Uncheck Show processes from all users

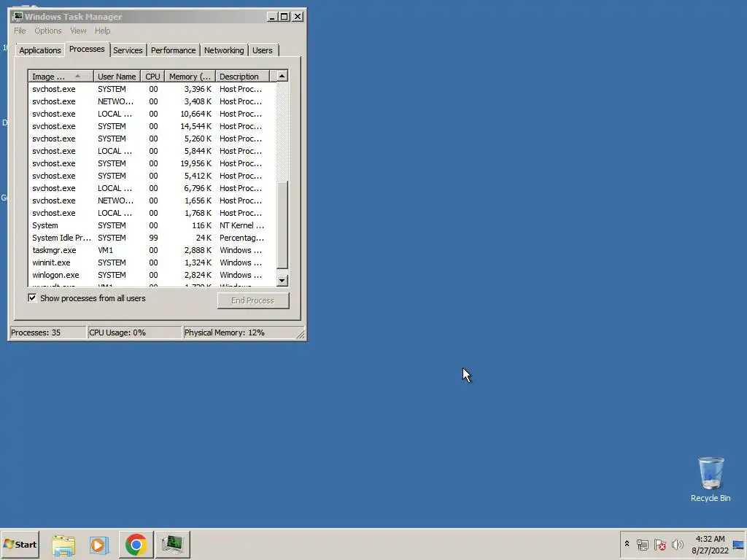pos(32,298)
